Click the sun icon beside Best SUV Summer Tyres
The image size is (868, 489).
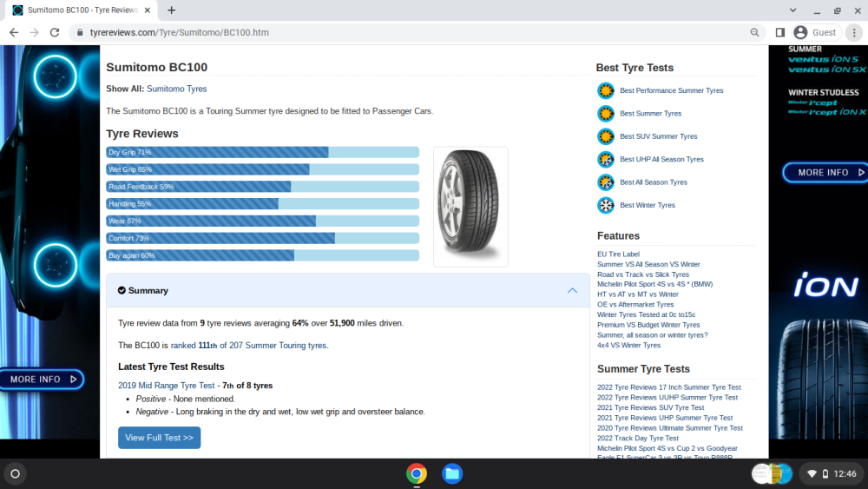point(606,136)
